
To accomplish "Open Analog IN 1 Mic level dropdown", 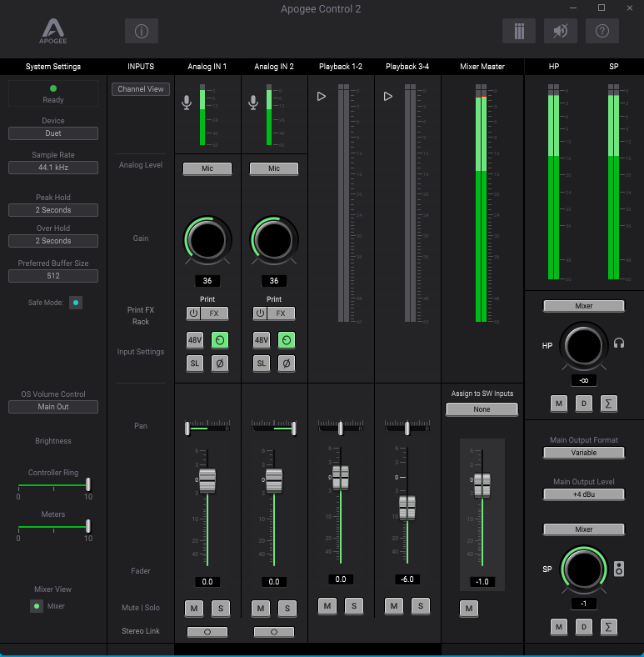I will tap(207, 168).
